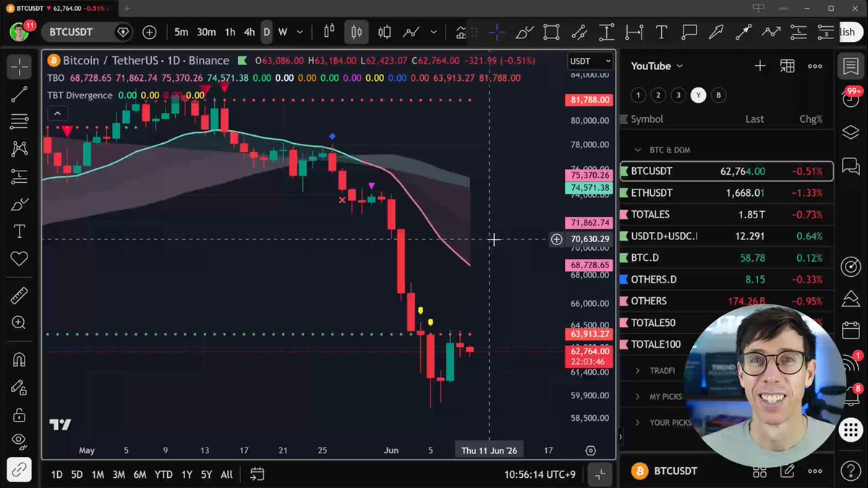This screenshot has width=868, height=488.
Task: Open the USDT currency dropdown
Action: 590,61
